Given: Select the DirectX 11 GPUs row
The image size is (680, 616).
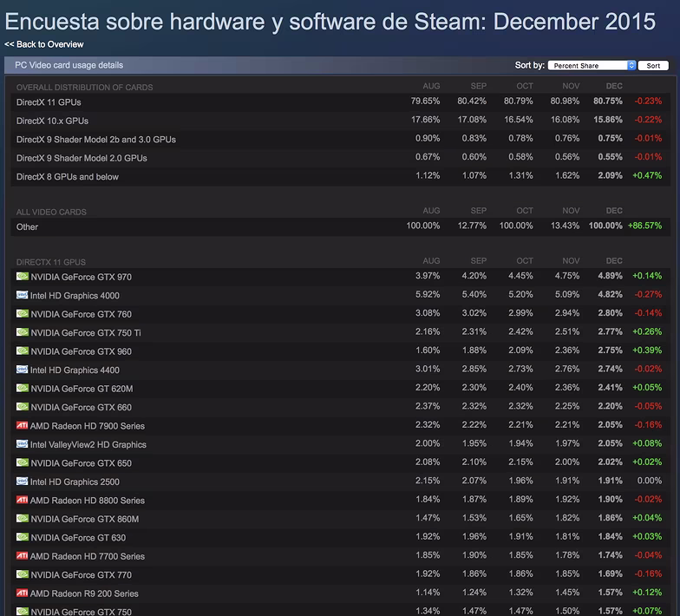Looking at the screenshot, I should (x=340, y=102).
